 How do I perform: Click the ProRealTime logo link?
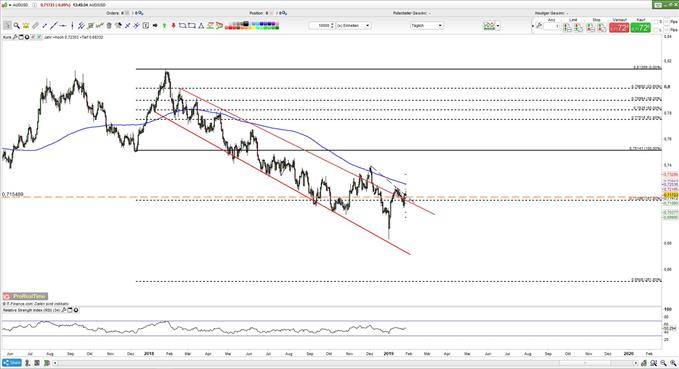click(25, 296)
